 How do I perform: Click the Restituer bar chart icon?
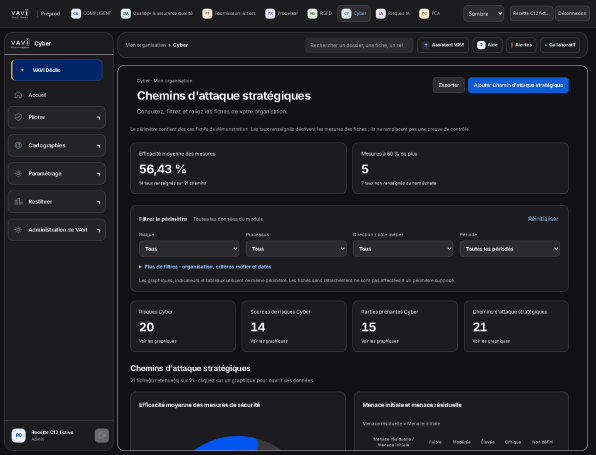tap(18, 201)
